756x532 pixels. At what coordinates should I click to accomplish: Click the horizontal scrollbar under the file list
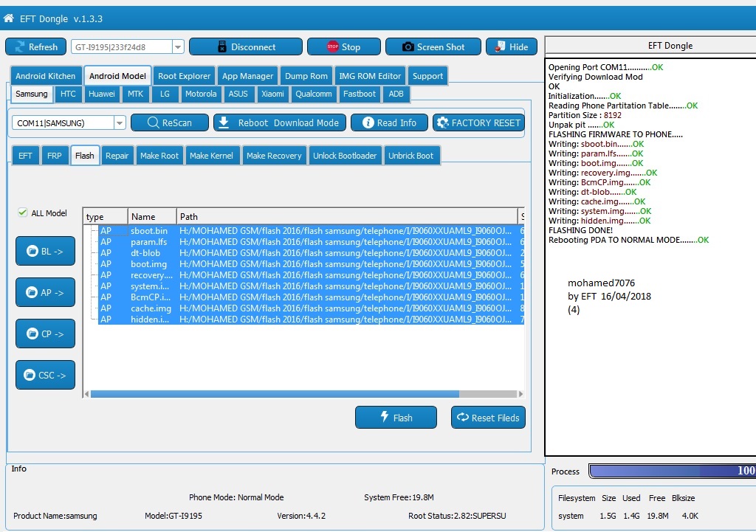click(275, 394)
